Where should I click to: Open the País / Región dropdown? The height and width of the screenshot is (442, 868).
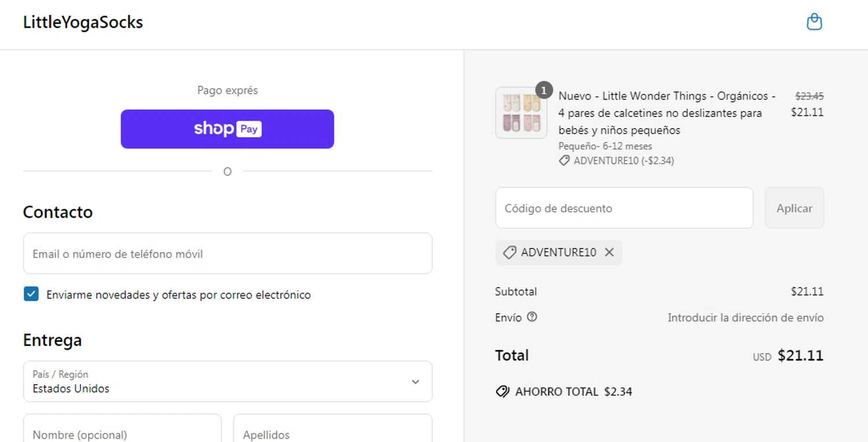click(x=227, y=381)
